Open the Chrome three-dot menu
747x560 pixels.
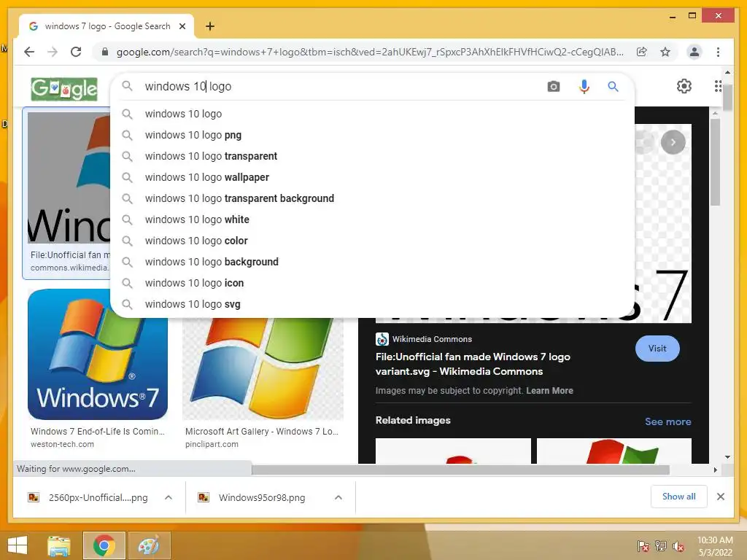click(x=718, y=52)
